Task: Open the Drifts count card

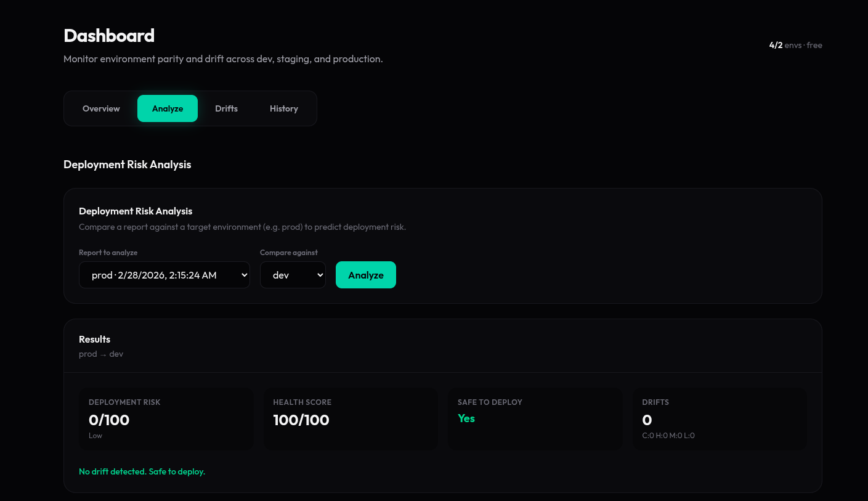Action: click(720, 419)
